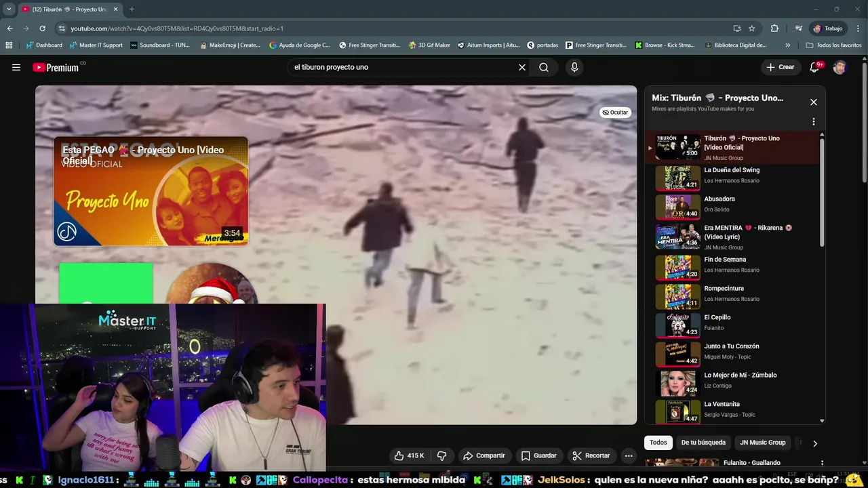
Task: Bookmark this page with star icon
Action: coord(751,28)
